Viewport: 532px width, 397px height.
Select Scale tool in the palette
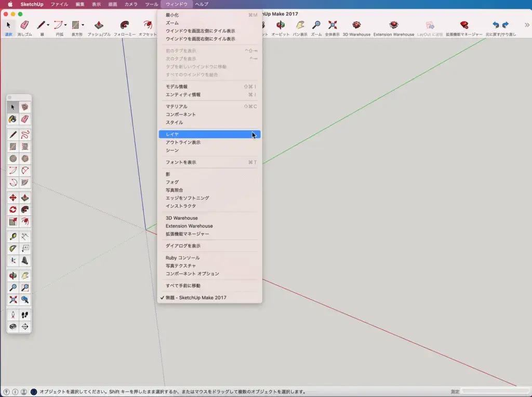click(13, 221)
